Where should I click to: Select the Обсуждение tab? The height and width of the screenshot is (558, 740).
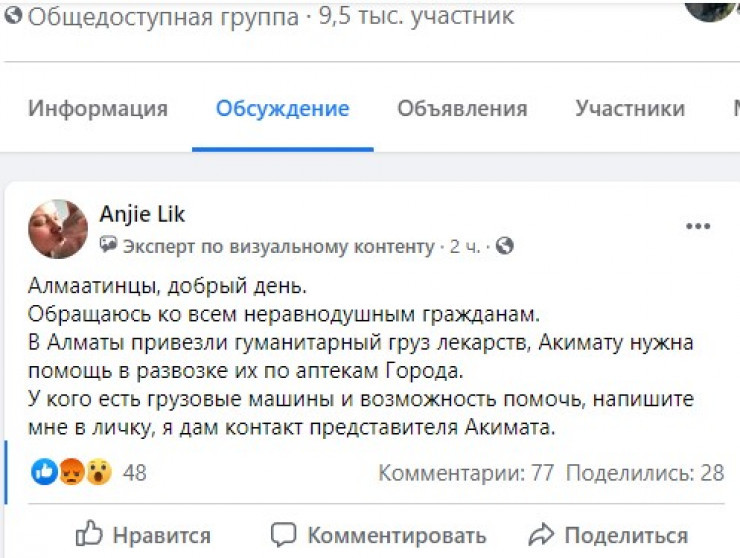[283, 109]
